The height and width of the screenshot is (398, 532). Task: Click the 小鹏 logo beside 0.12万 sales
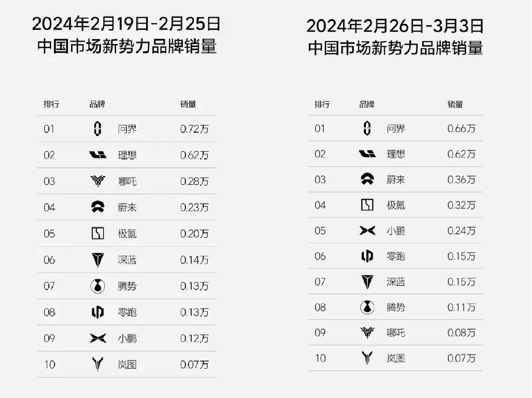point(97,338)
